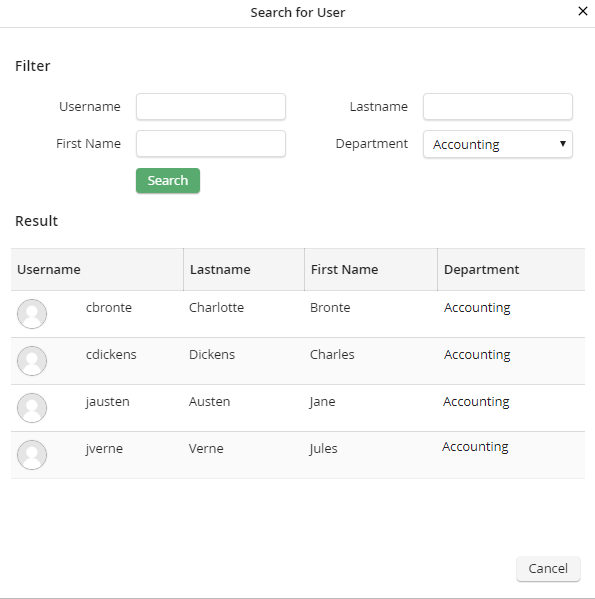Close the Search for User dialog
Image resolution: width=595 pixels, height=599 pixels.
[x=583, y=11]
